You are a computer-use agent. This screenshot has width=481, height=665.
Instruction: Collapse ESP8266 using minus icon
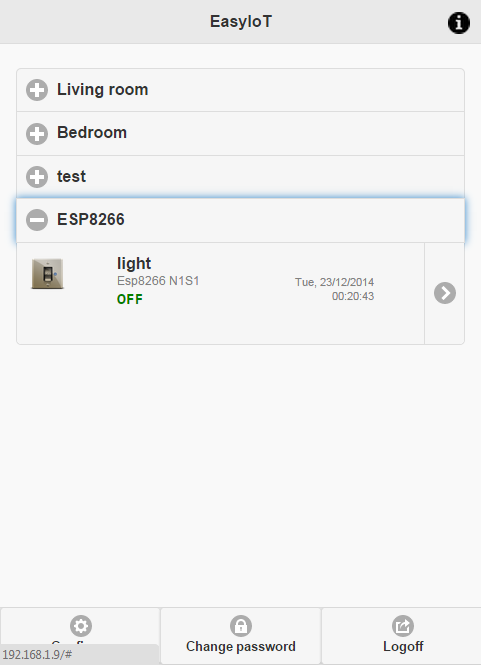(x=37, y=220)
